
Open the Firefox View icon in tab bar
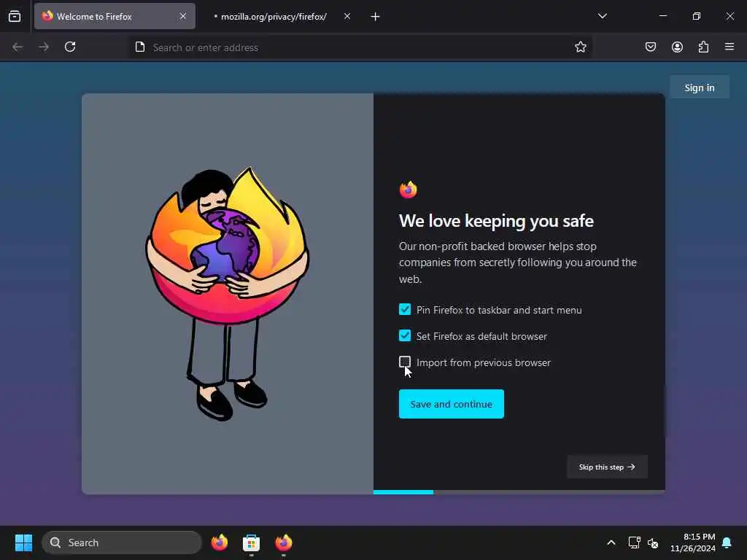click(15, 16)
